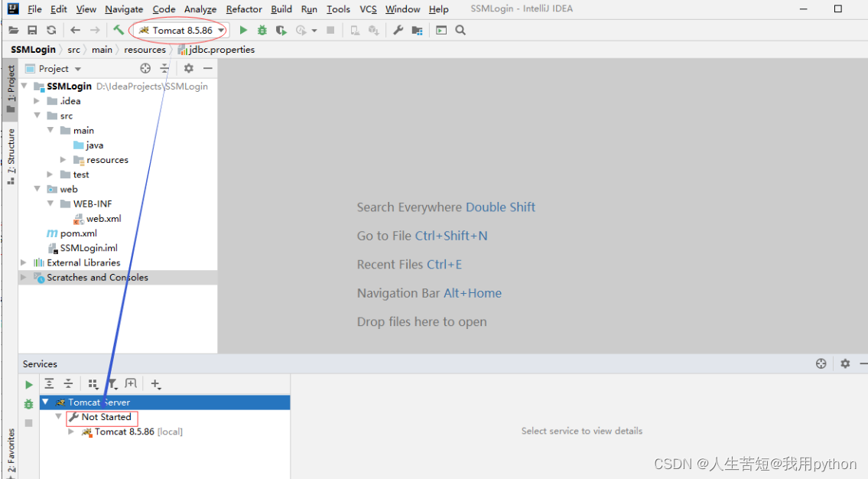This screenshot has height=479, width=868.
Task: Collapse the src folder arrow
Action: coord(37,116)
